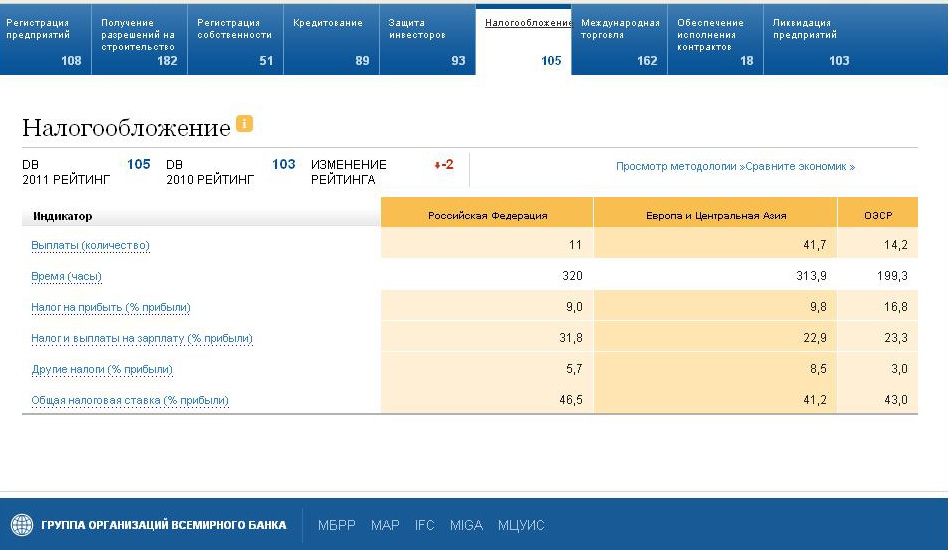Switch to Получение разрешений на строительство tab
Image resolution: width=948 pixels, height=550 pixels.
point(139,40)
